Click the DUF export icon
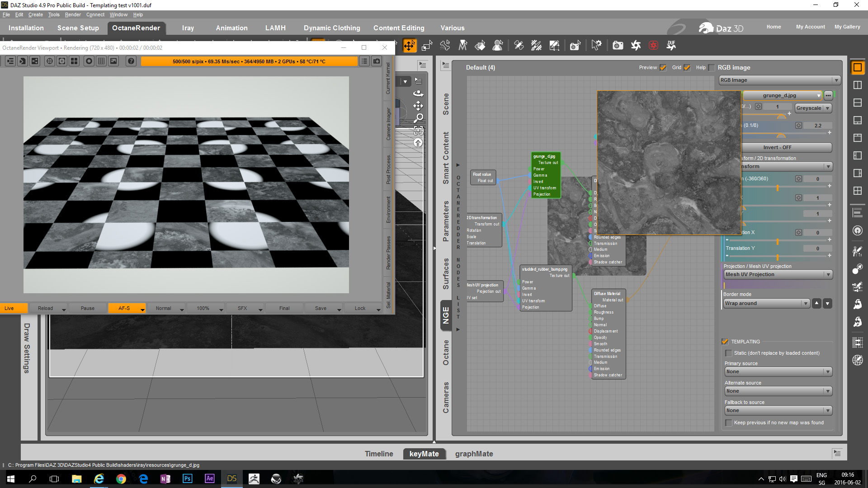 pyautogui.click(x=671, y=45)
